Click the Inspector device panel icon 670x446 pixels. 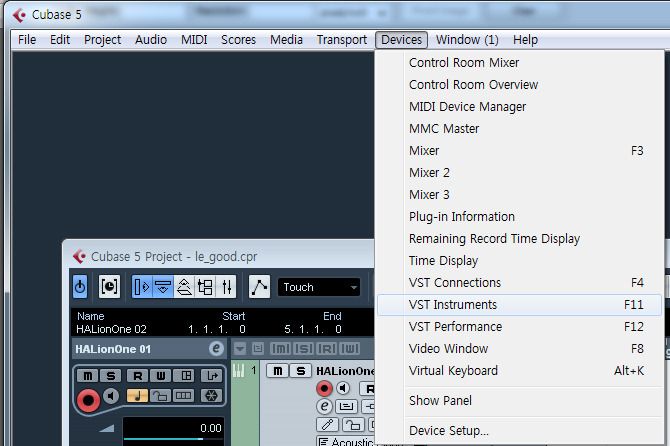[x=186, y=376]
